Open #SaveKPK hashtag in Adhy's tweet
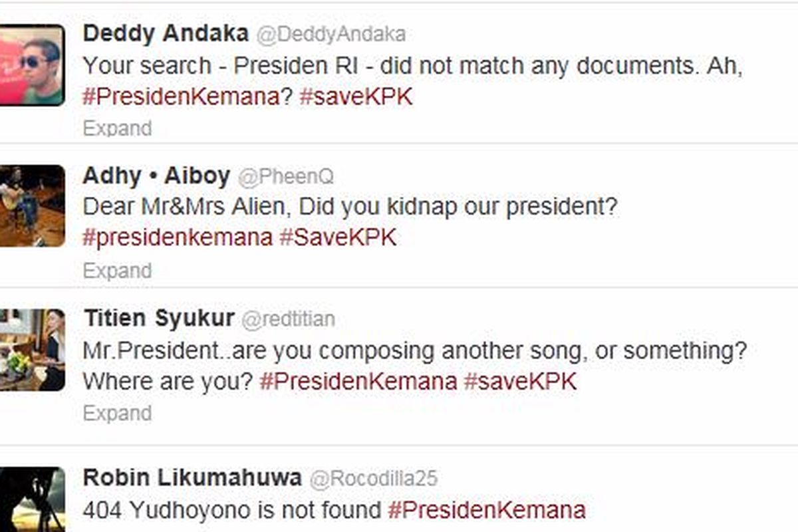This screenshot has height=532, width=798. pos(338,238)
